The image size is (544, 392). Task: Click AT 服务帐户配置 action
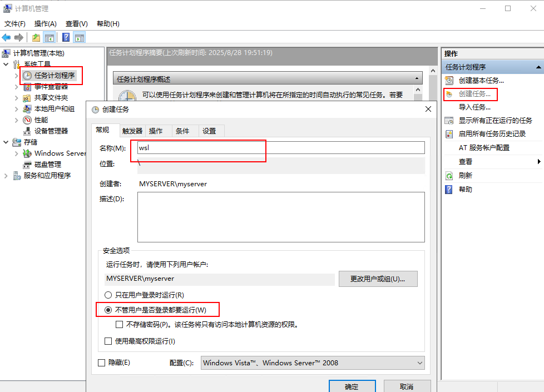(484, 148)
